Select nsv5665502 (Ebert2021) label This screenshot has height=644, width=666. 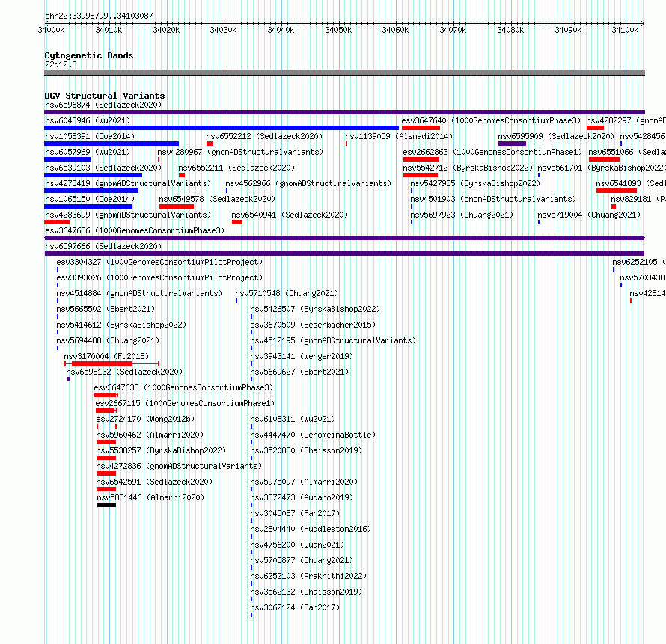pyautogui.click(x=106, y=309)
